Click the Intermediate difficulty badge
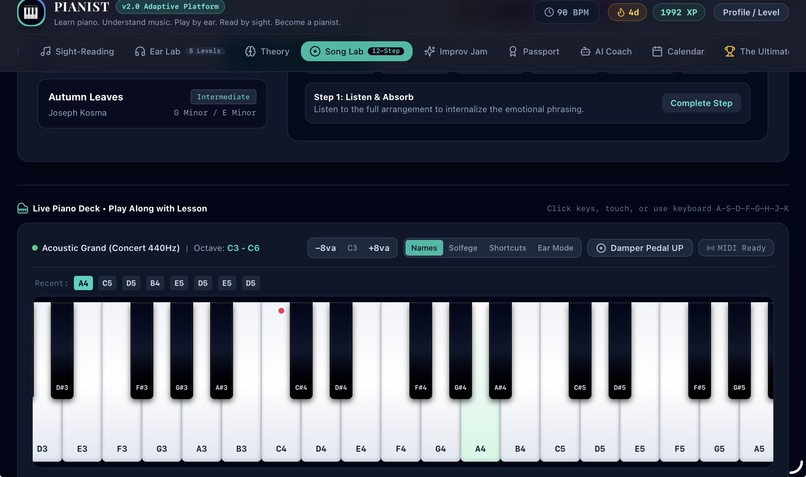The width and height of the screenshot is (806, 477). click(224, 97)
